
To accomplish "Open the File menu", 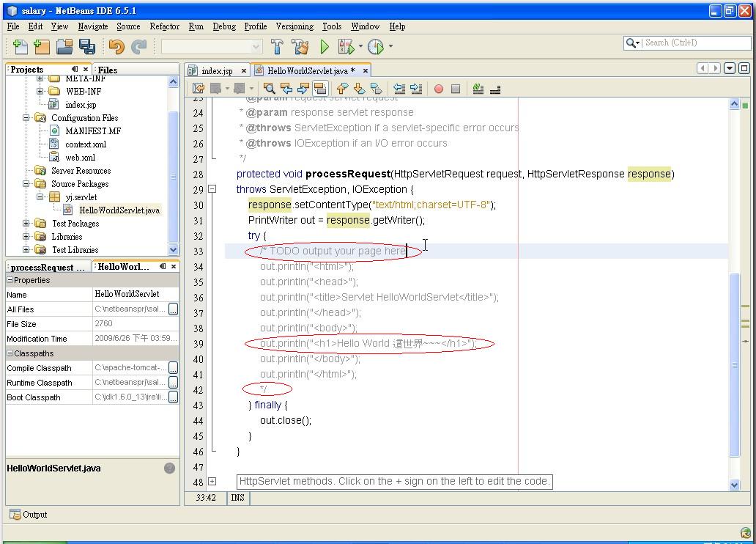I will coord(13,26).
